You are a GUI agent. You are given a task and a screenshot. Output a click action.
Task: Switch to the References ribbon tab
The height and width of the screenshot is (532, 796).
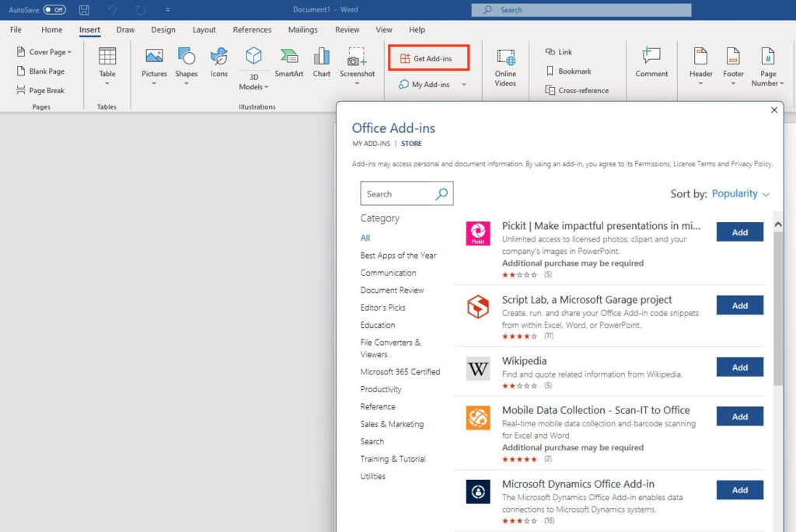click(252, 30)
